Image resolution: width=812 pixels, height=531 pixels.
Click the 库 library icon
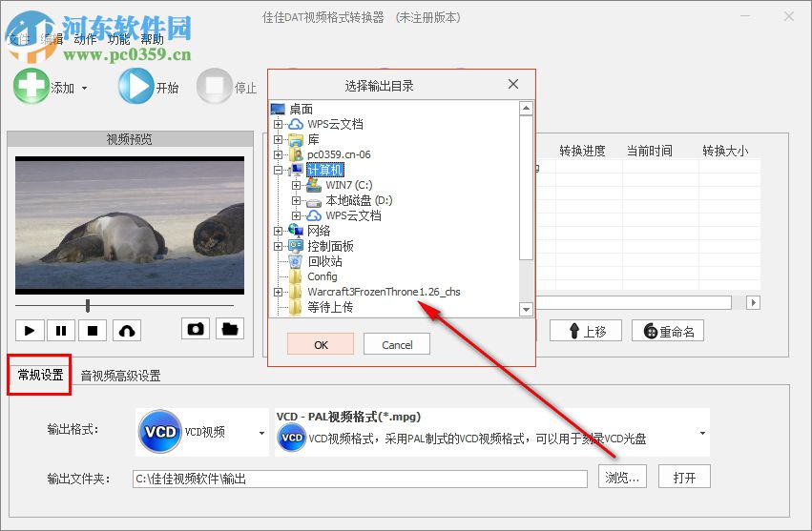(x=296, y=140)
